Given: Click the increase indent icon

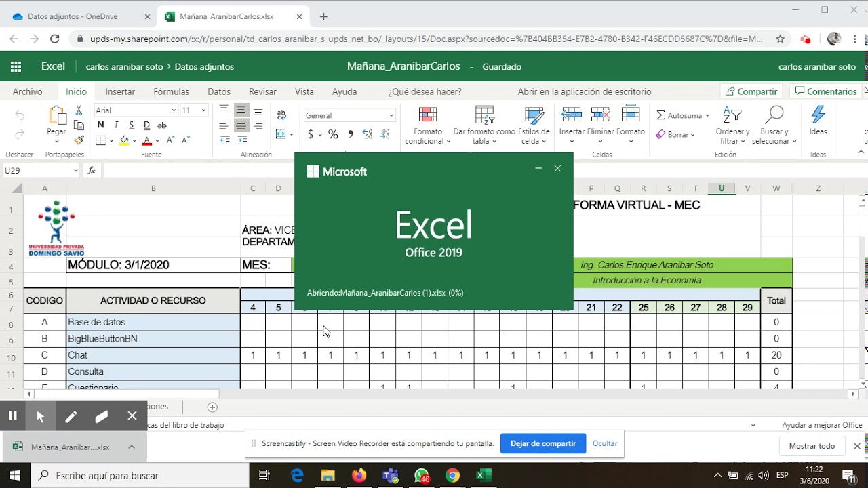Looking at the screenshot, I should [x=241, y=141].
